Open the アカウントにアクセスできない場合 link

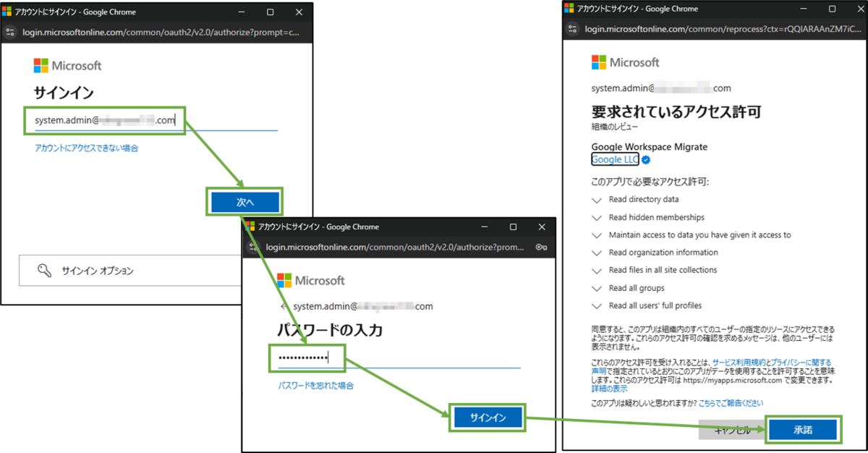coord(87,148)
